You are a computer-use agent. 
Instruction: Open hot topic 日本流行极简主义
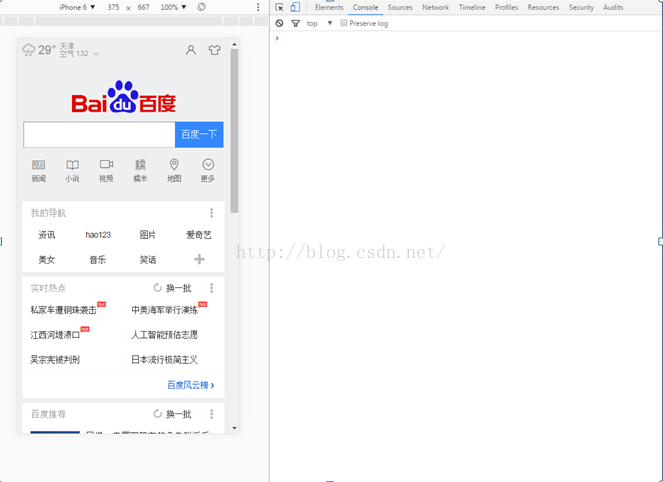coord(164,360)
